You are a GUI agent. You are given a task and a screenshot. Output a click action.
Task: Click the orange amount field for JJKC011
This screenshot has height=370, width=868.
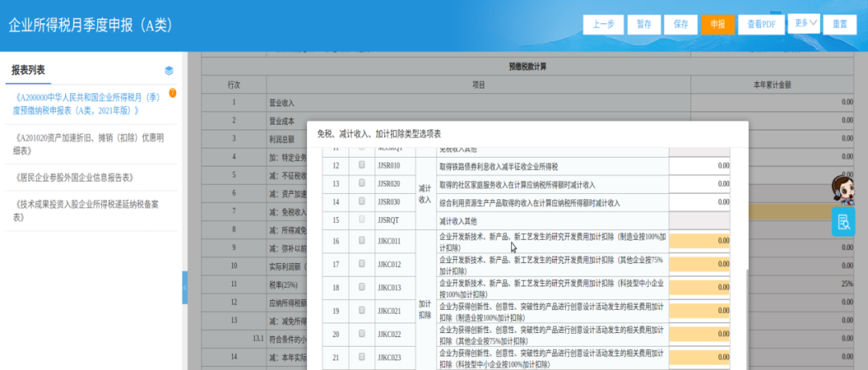pos(699,241)
